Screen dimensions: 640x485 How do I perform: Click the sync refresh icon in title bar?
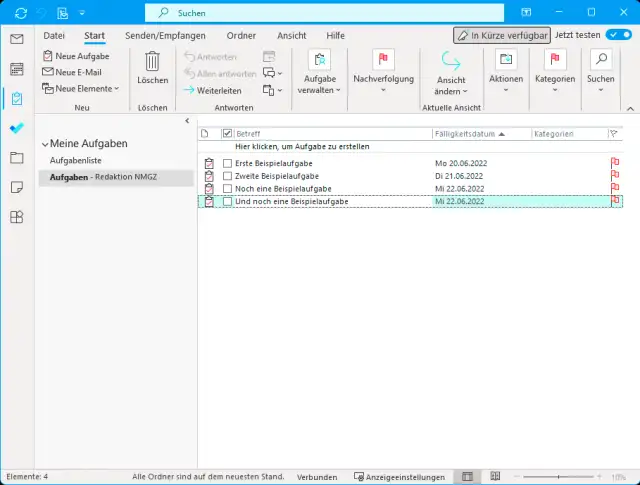click(x=21, y=13)
